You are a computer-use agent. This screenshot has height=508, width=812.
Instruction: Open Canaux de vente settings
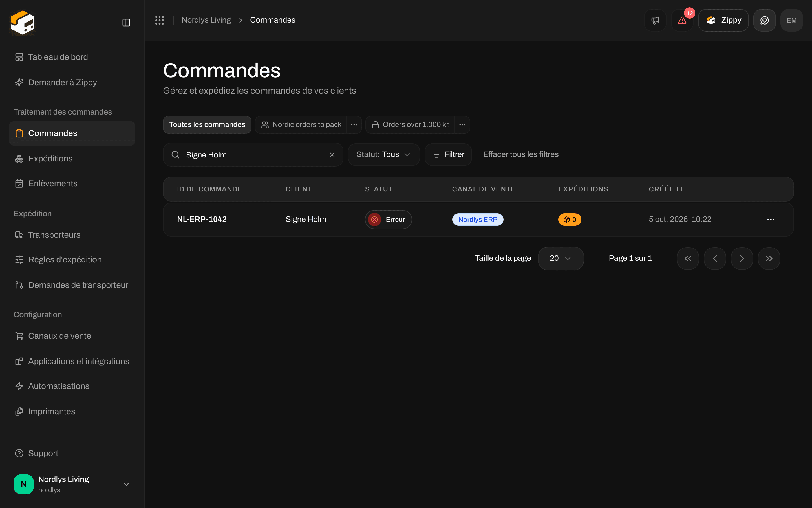(72, 336)
